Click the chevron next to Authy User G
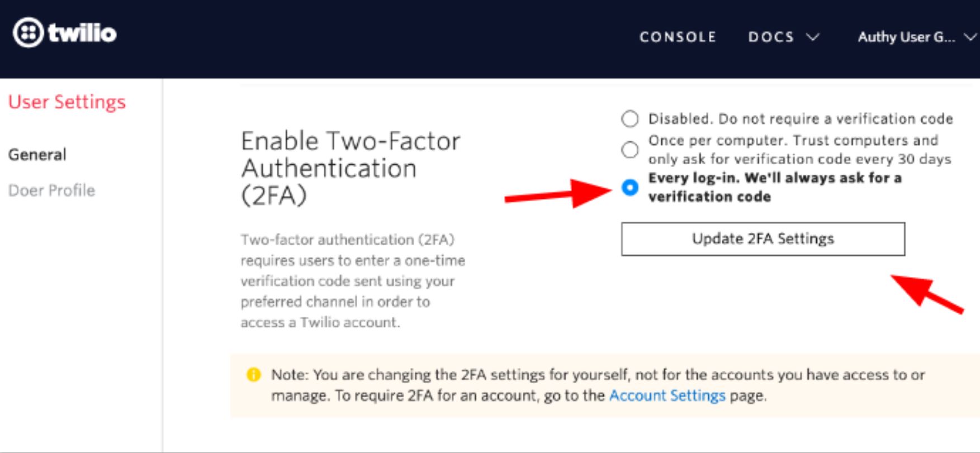The width and height of the screenshot is (980, 453). coord(968,37)
